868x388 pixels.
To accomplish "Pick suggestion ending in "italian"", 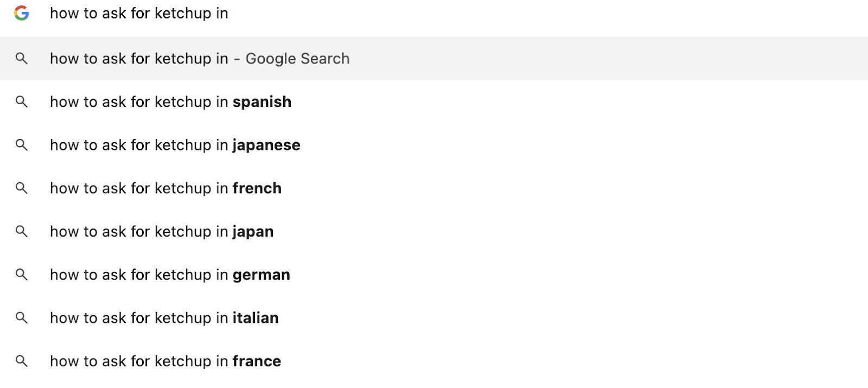I will point(164,318).
